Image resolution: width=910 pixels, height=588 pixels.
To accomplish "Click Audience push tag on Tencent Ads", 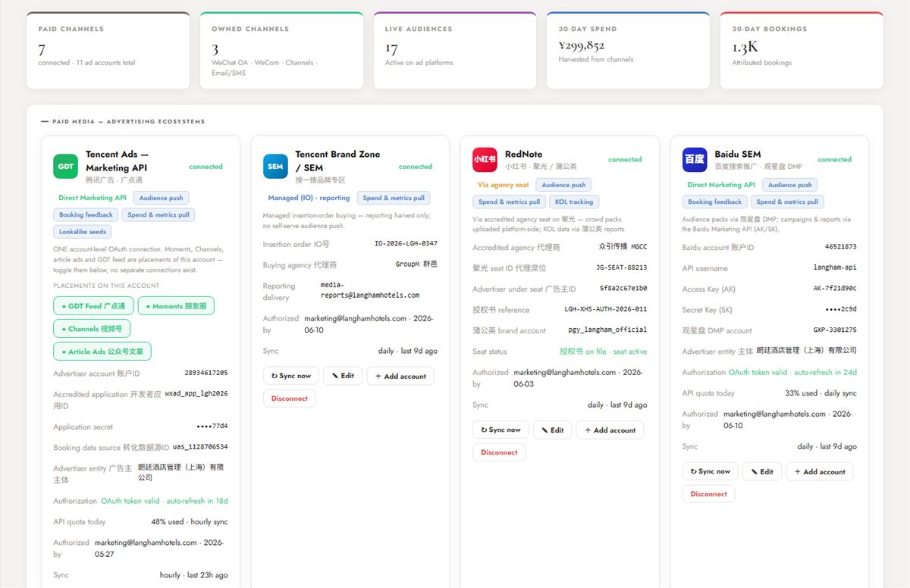I will point(161,198).
